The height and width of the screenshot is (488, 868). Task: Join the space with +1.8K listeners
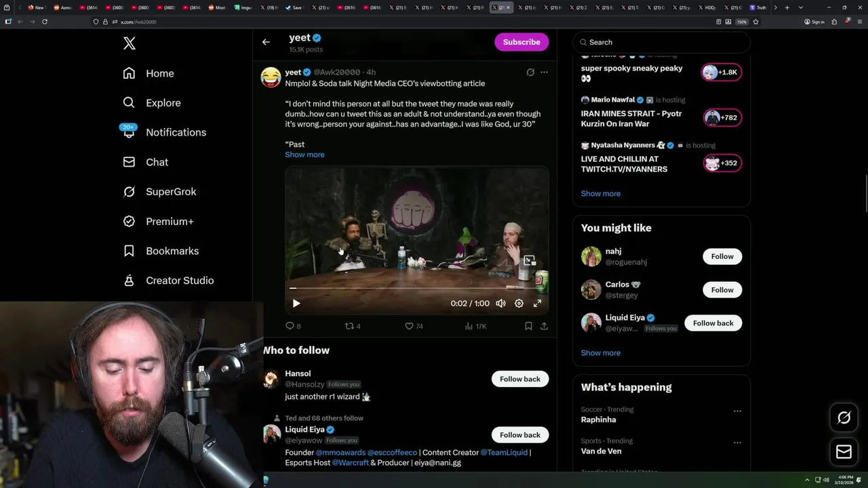tap(722, 73)
